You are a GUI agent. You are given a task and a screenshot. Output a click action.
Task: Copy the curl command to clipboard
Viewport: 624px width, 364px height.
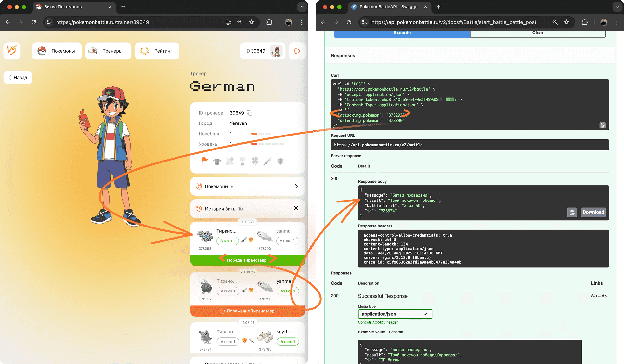(602, 125)
